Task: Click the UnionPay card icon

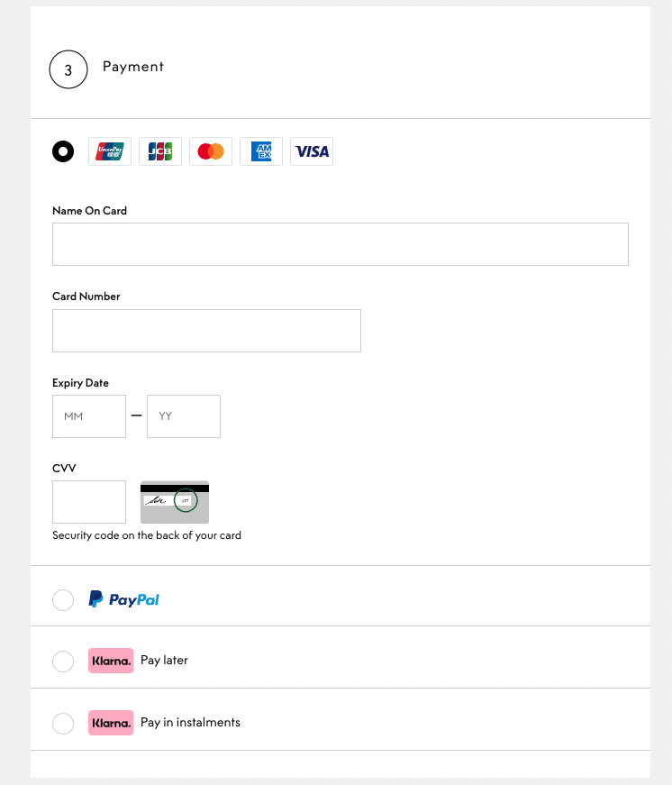Action: [x=110, y=151]
